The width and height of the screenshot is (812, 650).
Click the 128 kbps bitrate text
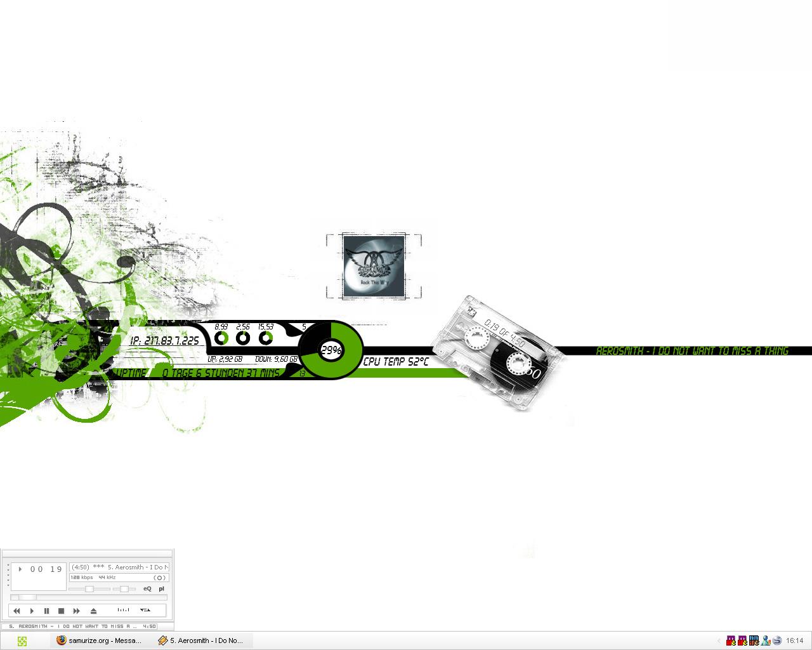click(81, 578)
